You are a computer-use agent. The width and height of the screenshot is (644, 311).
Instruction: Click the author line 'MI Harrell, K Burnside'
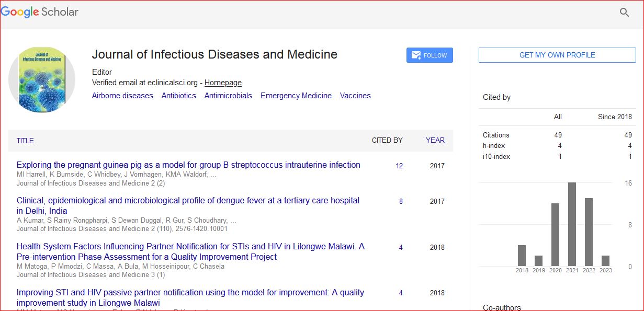pyautogui.click(x=117, y=175)
